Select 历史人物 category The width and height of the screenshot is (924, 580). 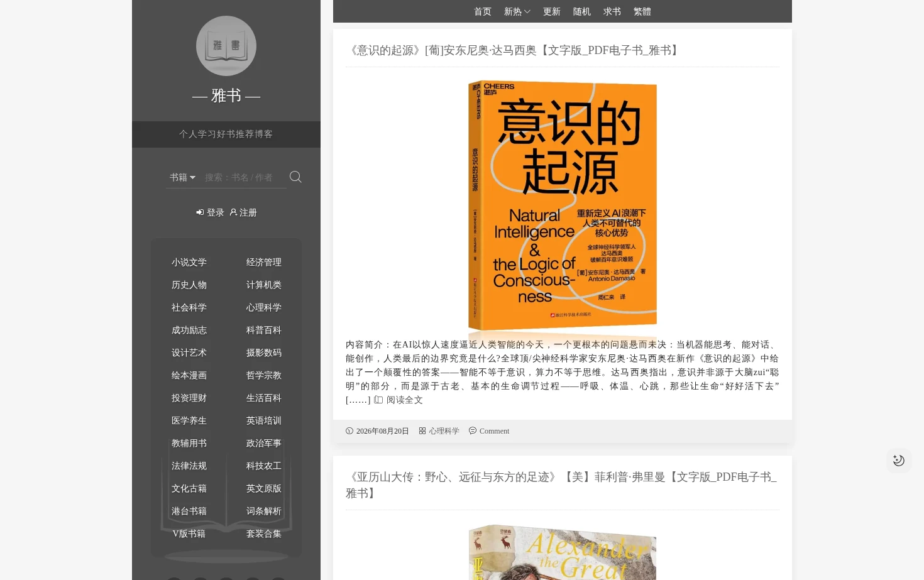coord(189,285)
